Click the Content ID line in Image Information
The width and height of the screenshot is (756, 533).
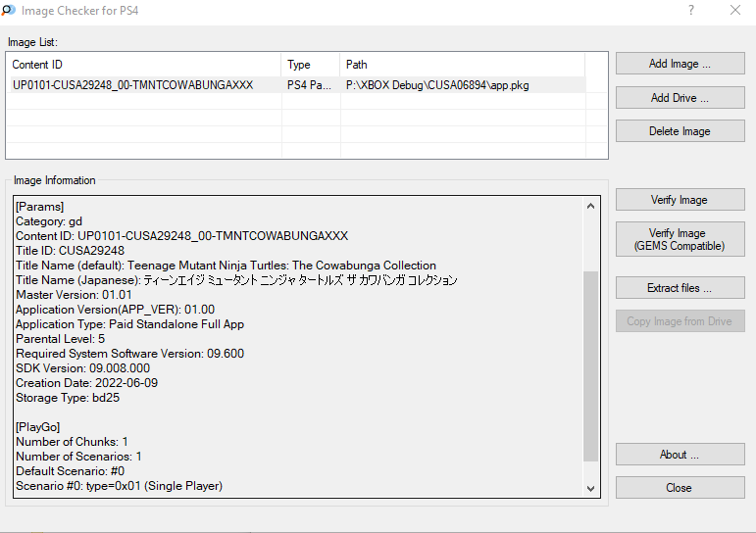coord(181,236)
